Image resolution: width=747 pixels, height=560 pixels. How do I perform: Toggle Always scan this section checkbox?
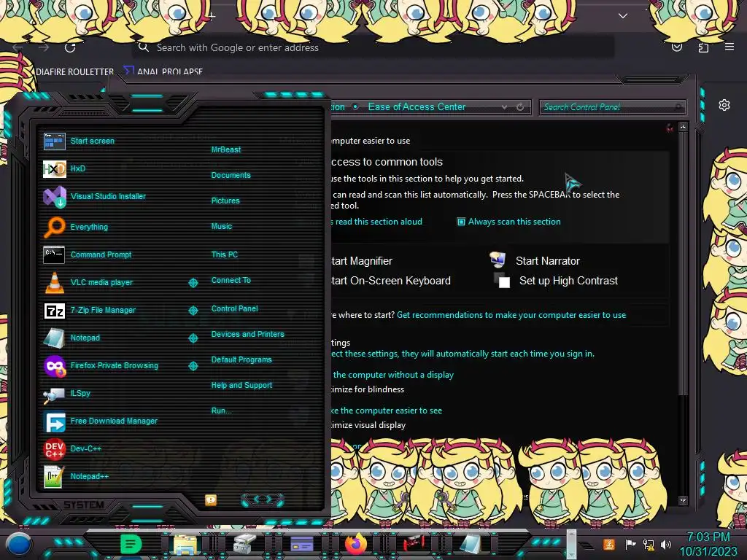tap(461, 222)
